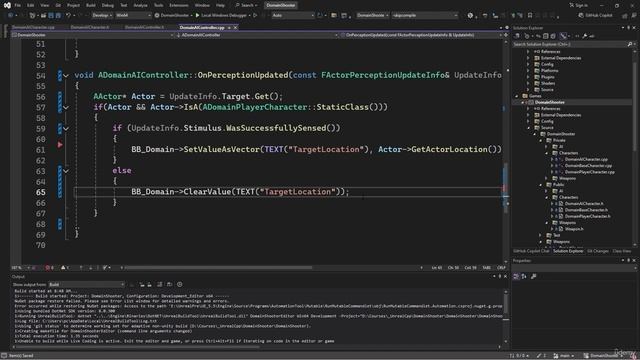
Task: Open the Win64 solution platform dropdown
Action: coord(133,16)
